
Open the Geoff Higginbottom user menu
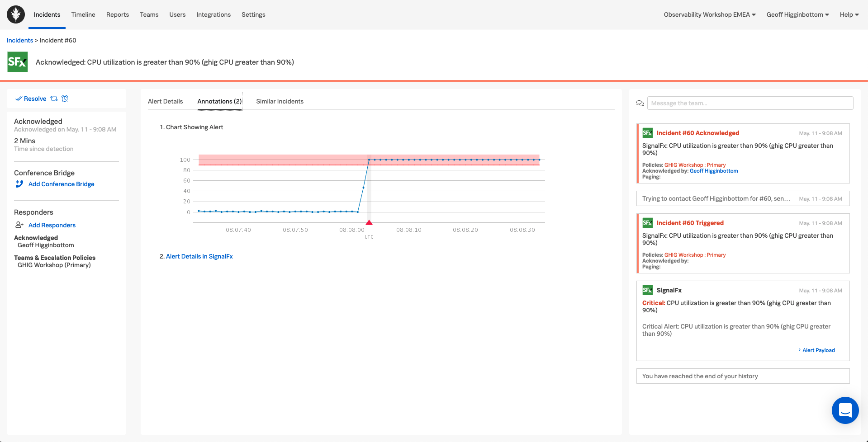tap(797, 14)
